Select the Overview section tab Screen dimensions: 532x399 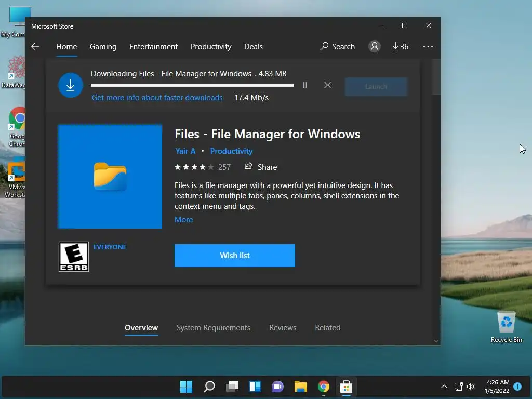click(141, 328)
